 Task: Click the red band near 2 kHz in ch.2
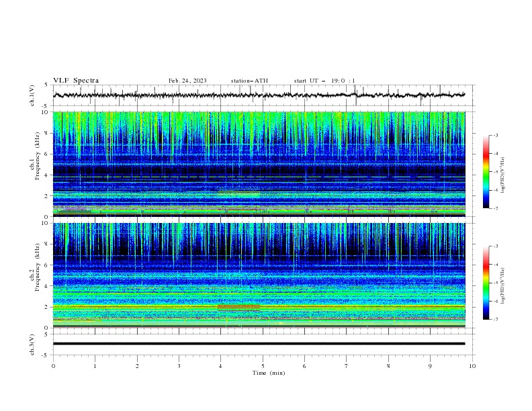pos(239,308)
